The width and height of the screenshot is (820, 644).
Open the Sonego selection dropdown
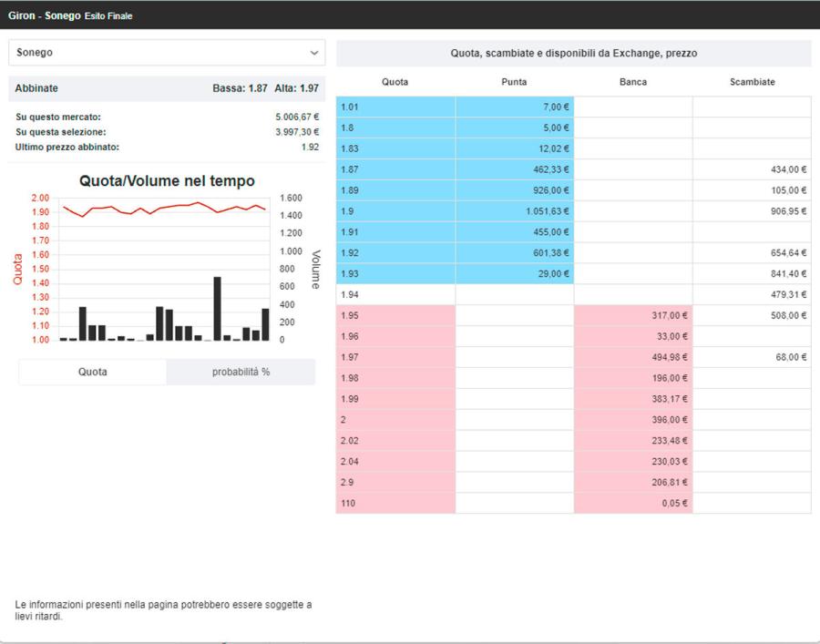[x=167, y=53]
